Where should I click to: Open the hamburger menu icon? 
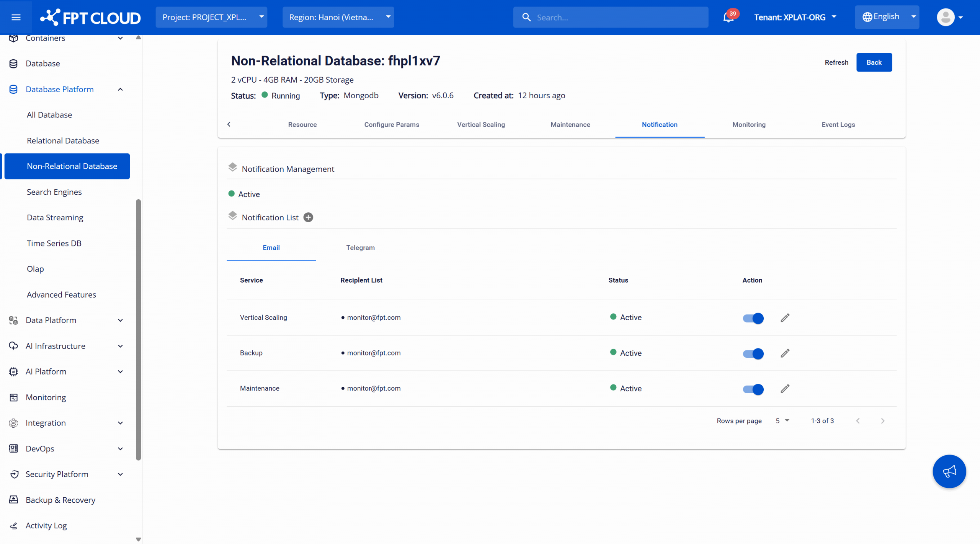[16, 17]
